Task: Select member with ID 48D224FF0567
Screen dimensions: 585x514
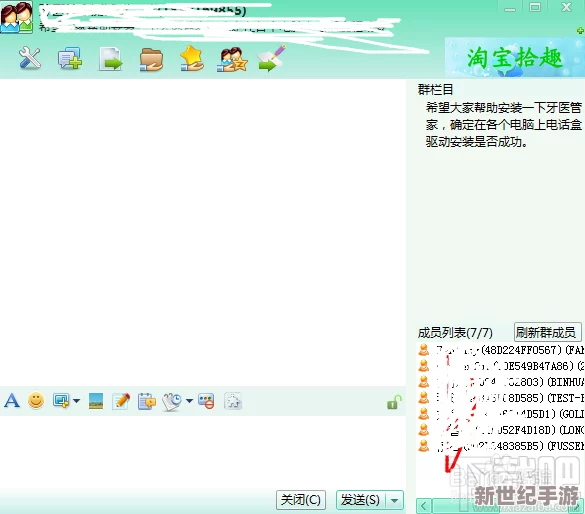Action: 500,350
